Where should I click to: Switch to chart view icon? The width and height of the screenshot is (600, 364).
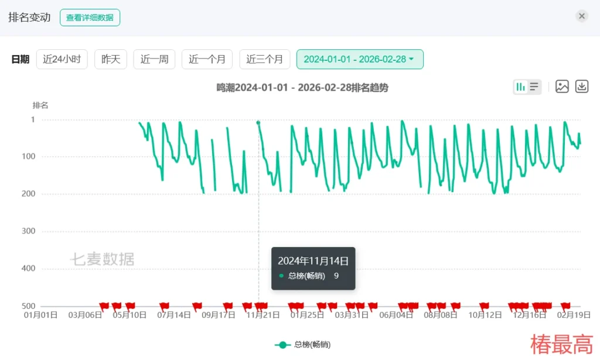[x=520, y=87]
